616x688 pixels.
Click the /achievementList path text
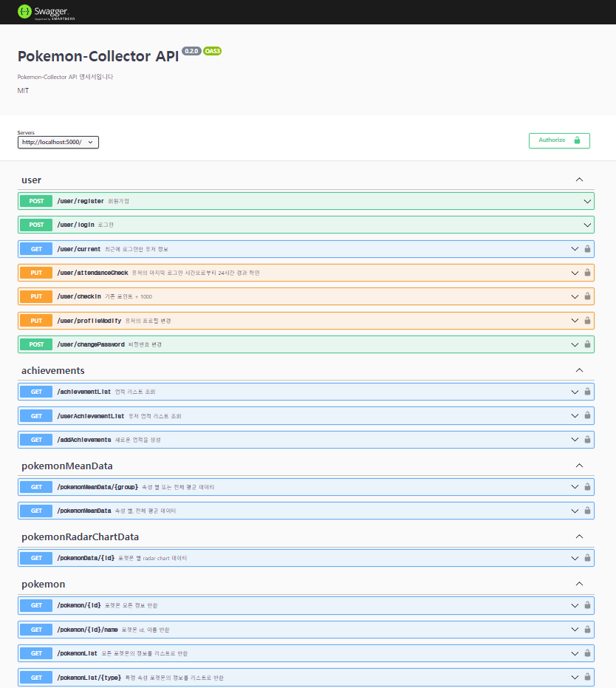pyautogui.click(x=84, y=392)
